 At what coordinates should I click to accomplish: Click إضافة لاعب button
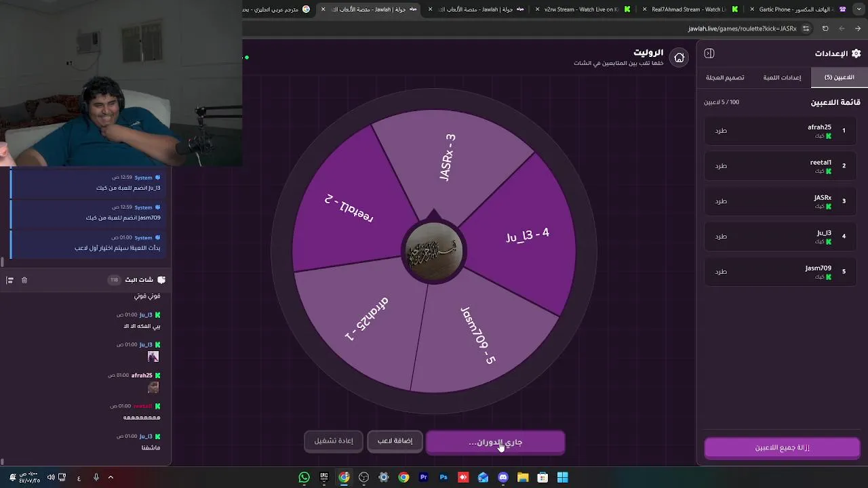[x=395, y=441]
